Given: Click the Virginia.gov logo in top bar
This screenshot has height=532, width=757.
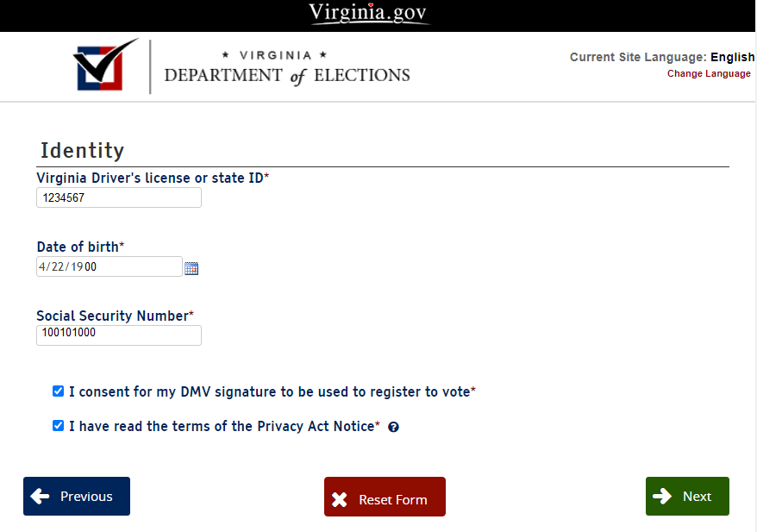Looking at the screenshot, I should [x=369, y=14].
